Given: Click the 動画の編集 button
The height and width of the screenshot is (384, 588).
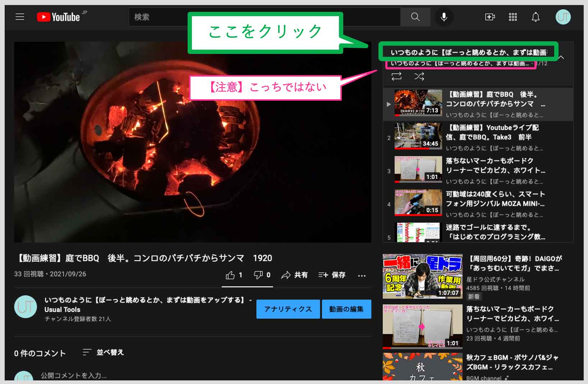Looking at the screenshot, I should coord(346,309).
